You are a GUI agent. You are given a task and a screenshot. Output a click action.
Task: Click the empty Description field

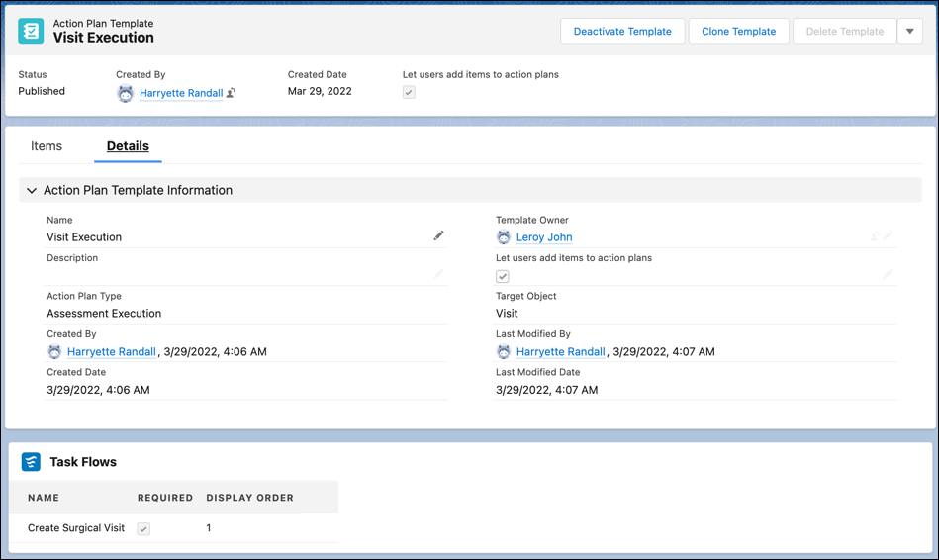point(245,275)
